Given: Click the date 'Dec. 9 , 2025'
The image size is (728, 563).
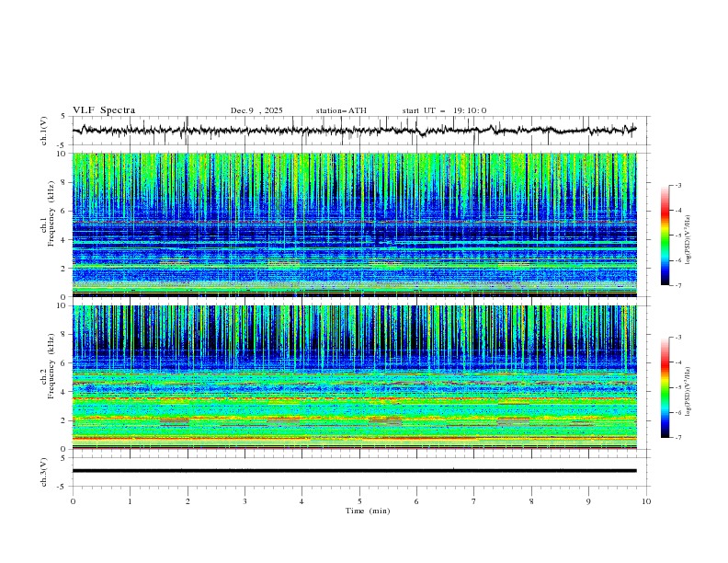Looking at the screenshot, I should tap(256, 110).
